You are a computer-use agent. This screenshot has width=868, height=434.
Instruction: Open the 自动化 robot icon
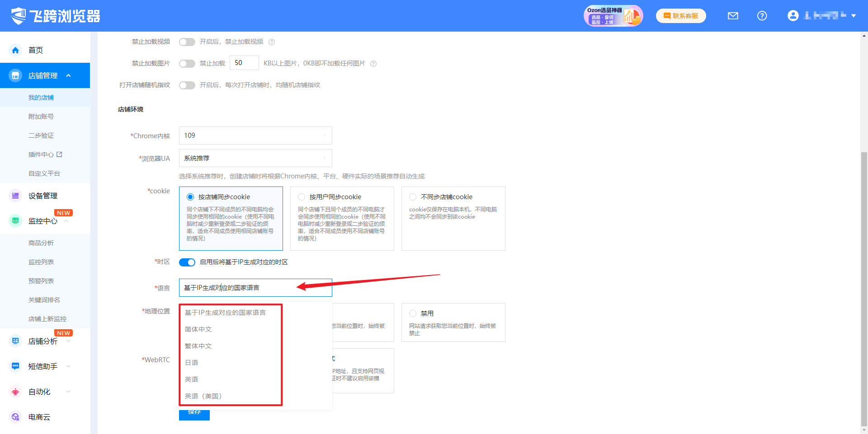(15, 392)
